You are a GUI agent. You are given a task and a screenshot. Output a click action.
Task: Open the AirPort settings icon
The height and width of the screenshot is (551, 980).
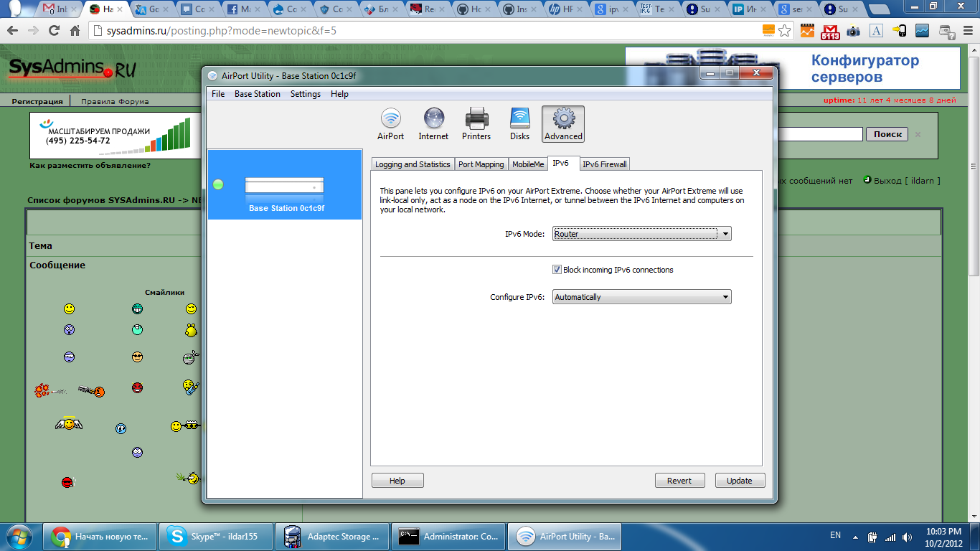click(x=391, y=124)
